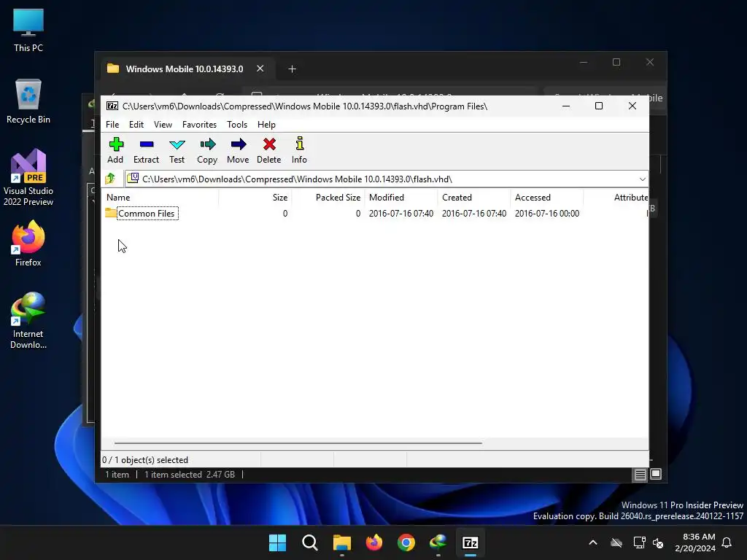Open the notifications bell icon
The height and width of the screenshot is (560, 747).
click(x=727, y=542)
